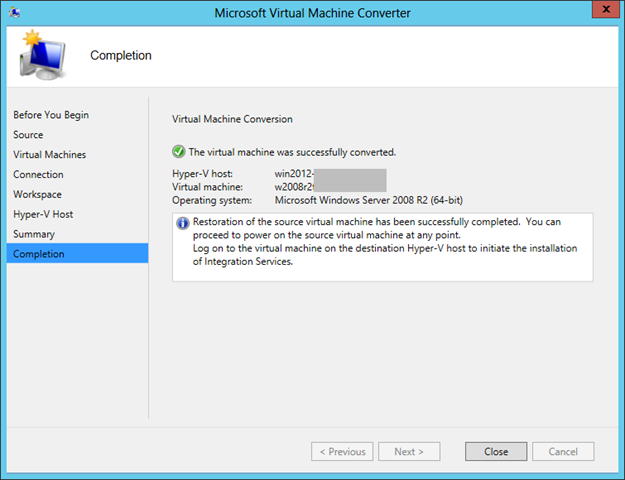
Task: Click the disabled Previous button
Action: [342, 451]
